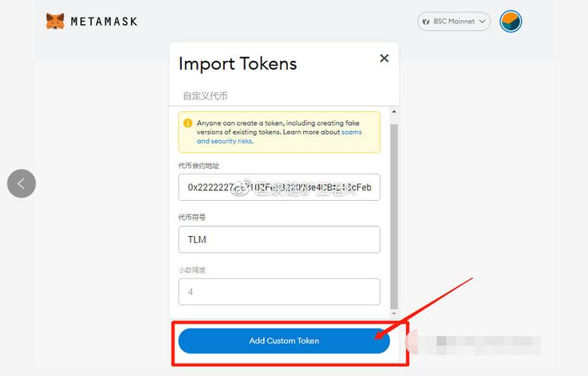
Task: Click the dialog's vertical scrollbar thumb
Action: click(396, 211)
